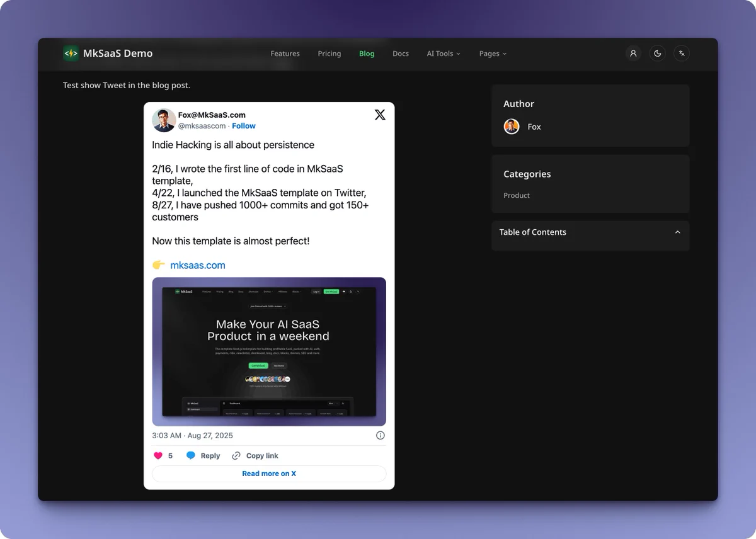The image size is (756, 539).
Task: Click the like count 5
Action: pyautogui.click(x=170, y=456)
